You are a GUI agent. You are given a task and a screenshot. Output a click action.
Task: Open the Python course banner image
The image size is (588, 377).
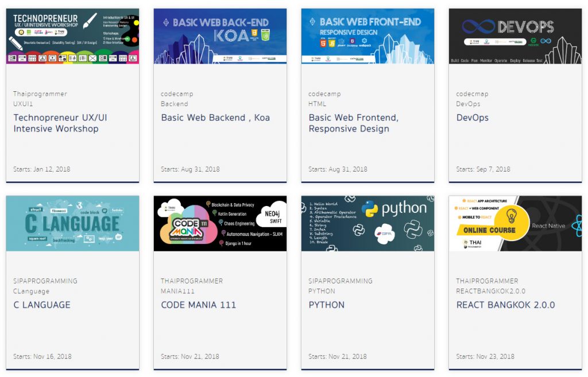(x=367, y=223)
